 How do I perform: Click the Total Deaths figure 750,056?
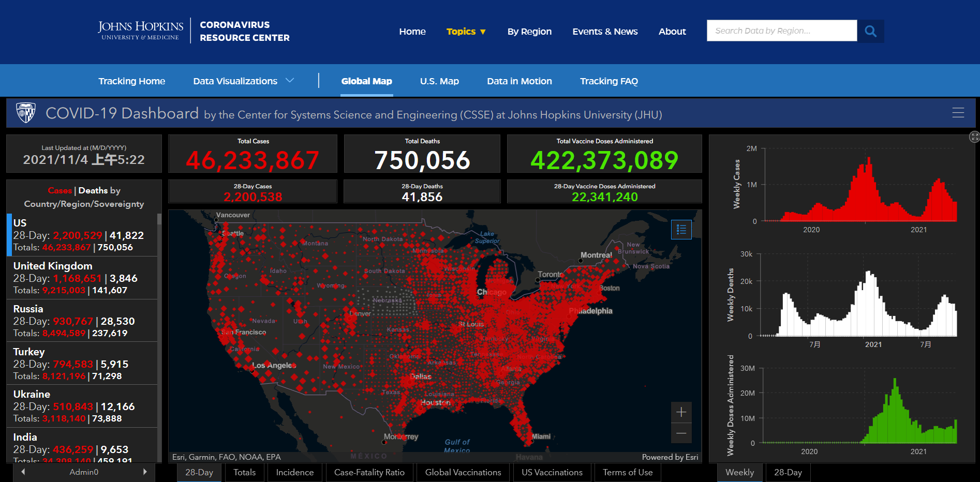click(422, 160)
